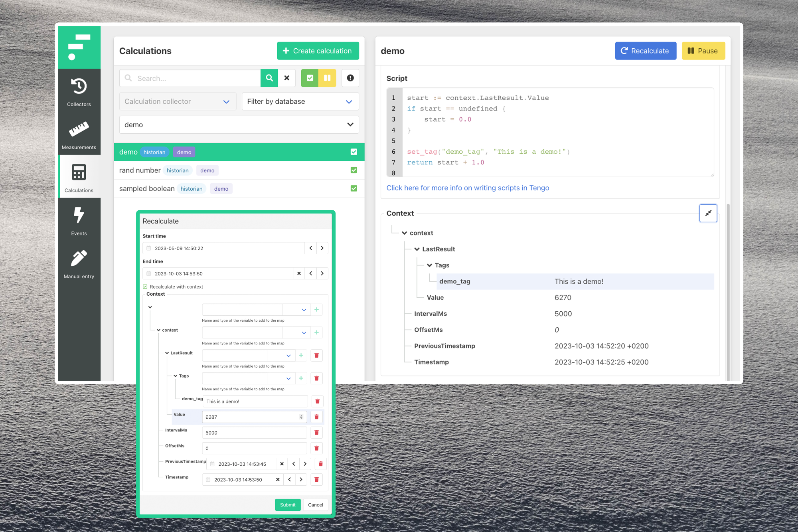Click the green search magnifier button
This screenshot has width=798, height=532.
pos(269,78)
